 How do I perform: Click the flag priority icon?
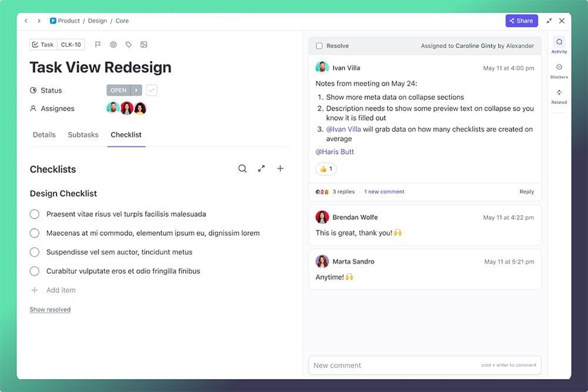point(98,45)
